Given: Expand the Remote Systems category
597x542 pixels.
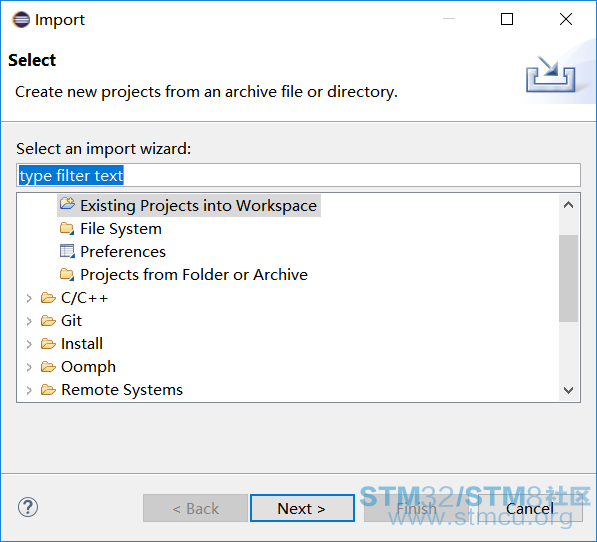Looking at the screenshot, I should (x=29, y=390).
